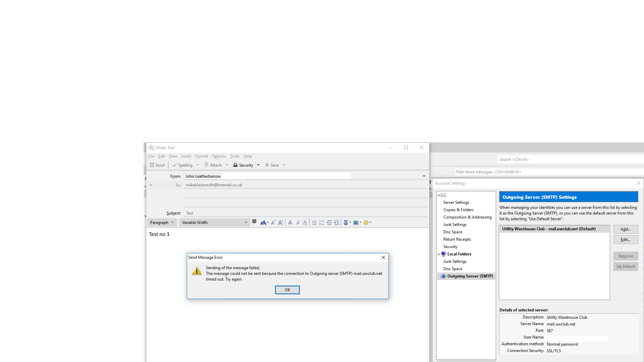Click OK to dismiss Send Message Error
This screenshot has width=644, height=362.
(287, 290)
